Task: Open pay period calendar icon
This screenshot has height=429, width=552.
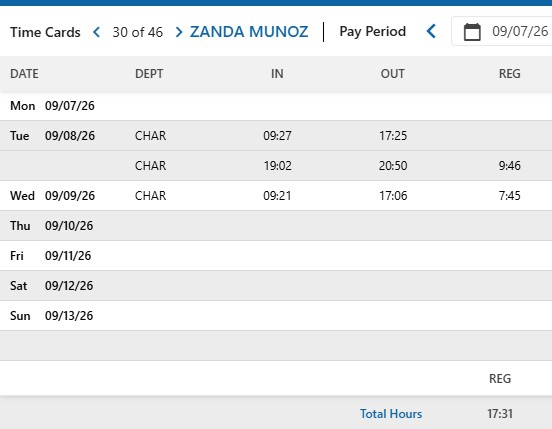Action: [472, 32]
